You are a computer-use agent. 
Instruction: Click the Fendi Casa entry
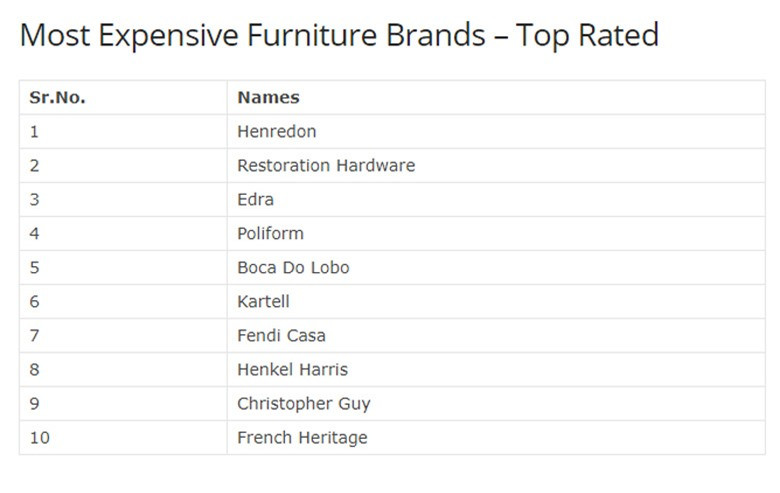click(x=281, y=335)
